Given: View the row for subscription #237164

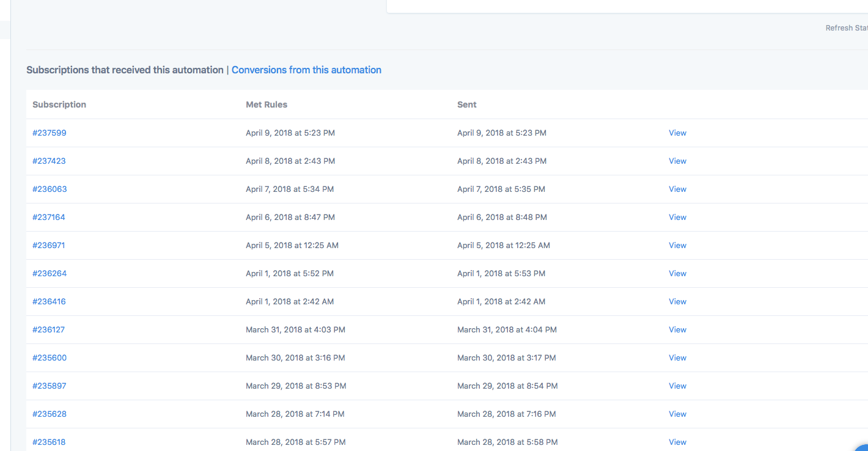Looking at the screenshot, I should [677, 217].
